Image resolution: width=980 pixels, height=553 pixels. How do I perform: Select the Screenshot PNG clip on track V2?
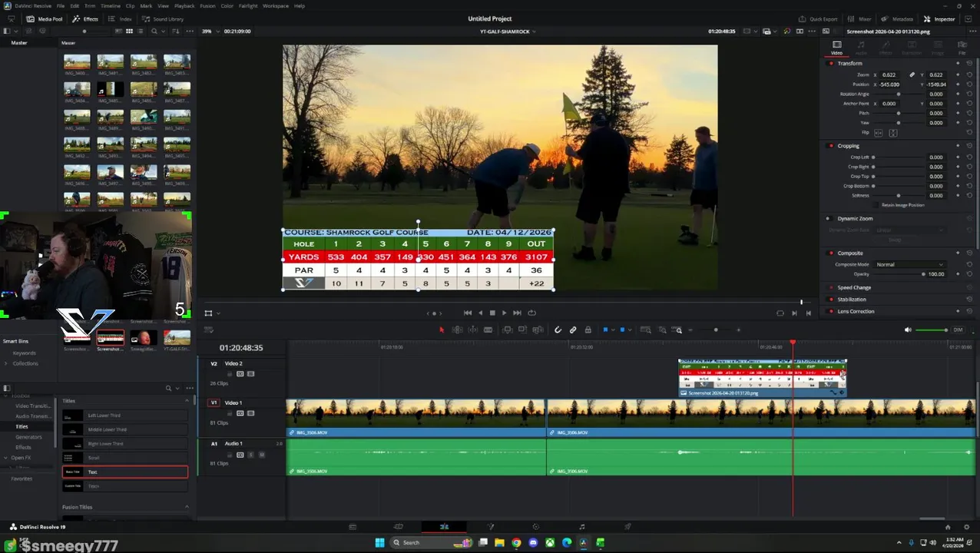point(762,378)
